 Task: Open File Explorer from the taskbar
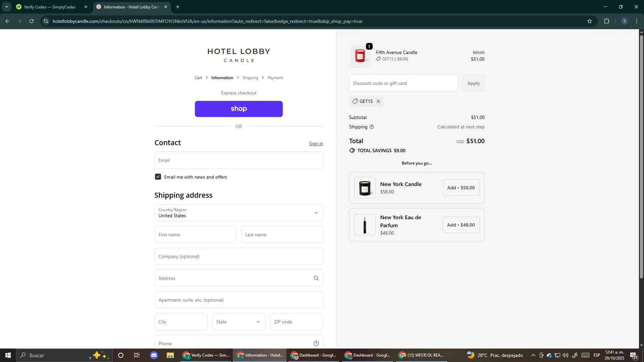pos(170,355)
